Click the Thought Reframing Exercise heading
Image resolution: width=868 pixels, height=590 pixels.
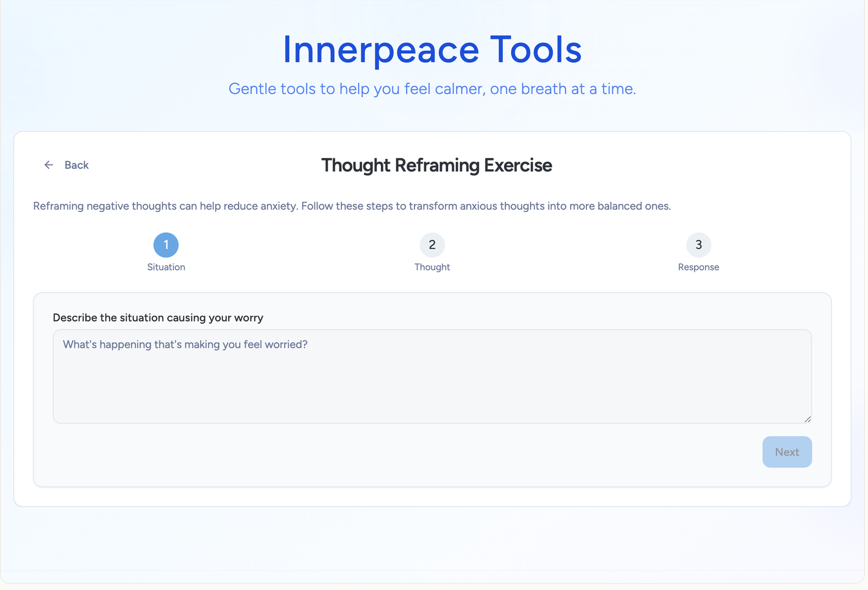coord(436,165)
